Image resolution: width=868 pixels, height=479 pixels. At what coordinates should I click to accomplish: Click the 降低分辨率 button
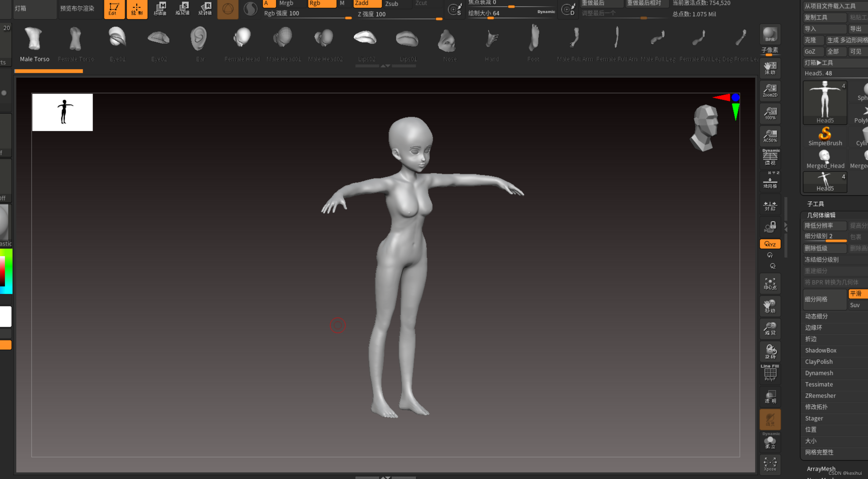[824, 226]
